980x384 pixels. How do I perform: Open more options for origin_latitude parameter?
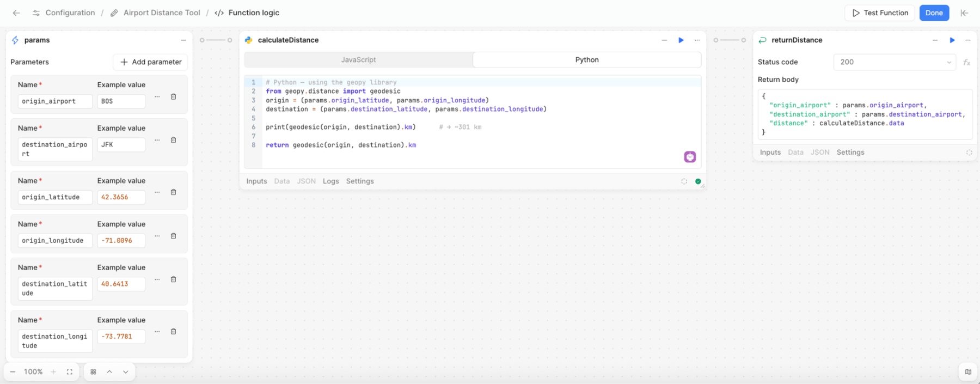click(157, 192)
